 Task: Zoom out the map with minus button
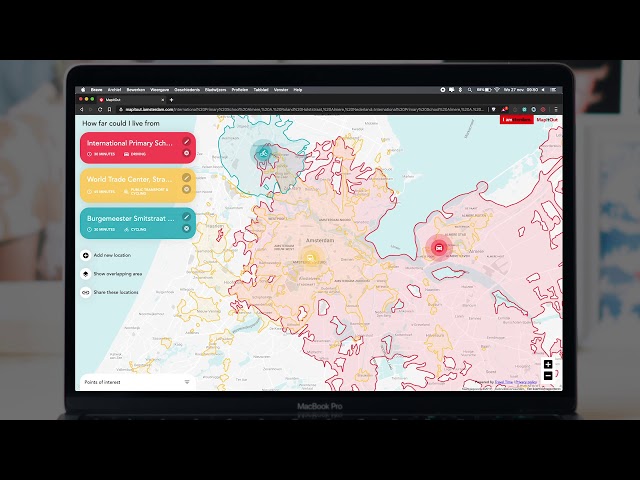[x=548, y=376]
